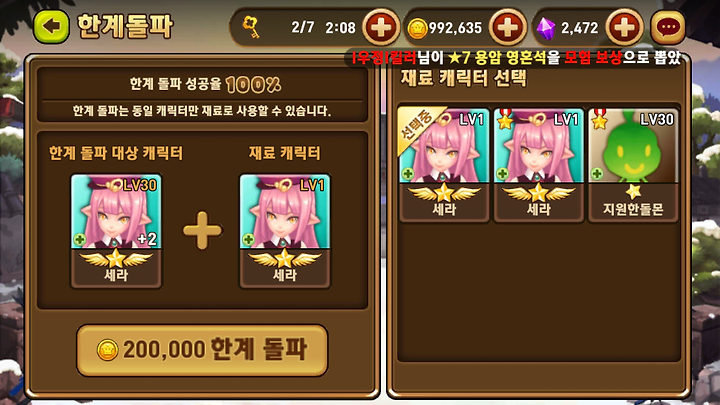
Task: Add more keys with the plus button
Action: point(381,28)
